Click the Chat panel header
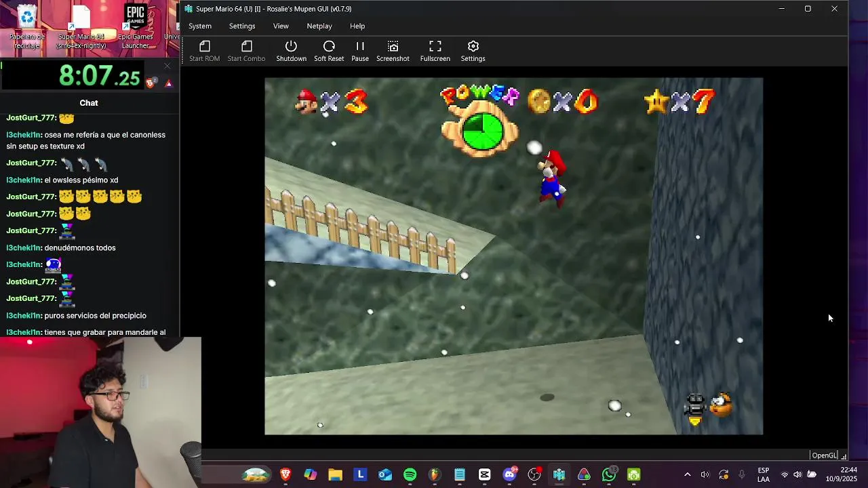This screenshot has width=868, height=488. pos(89,103)
